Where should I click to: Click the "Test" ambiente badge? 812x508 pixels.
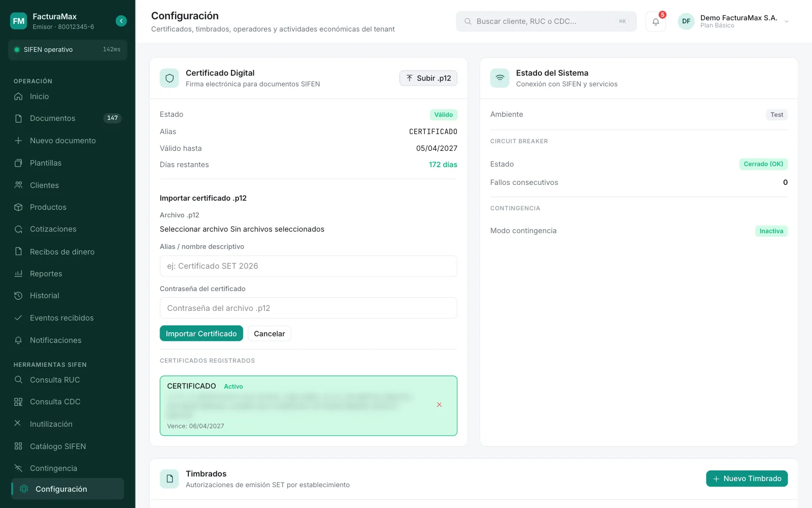[x=776, y=115]
